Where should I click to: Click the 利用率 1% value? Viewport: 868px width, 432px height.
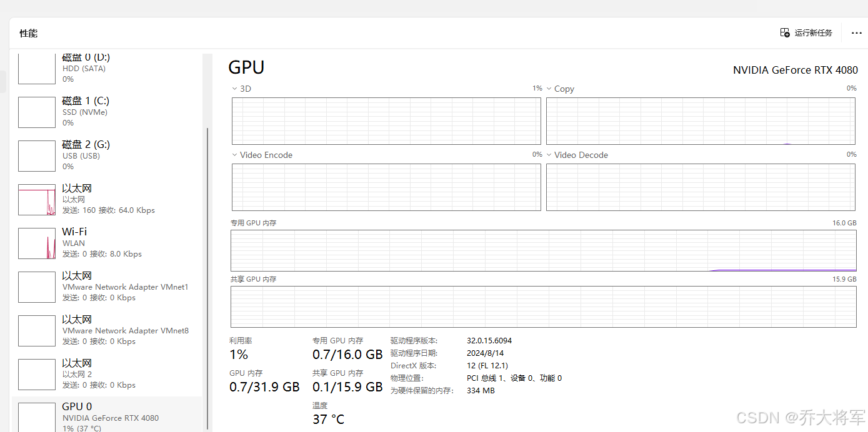(x=239, y=355)
